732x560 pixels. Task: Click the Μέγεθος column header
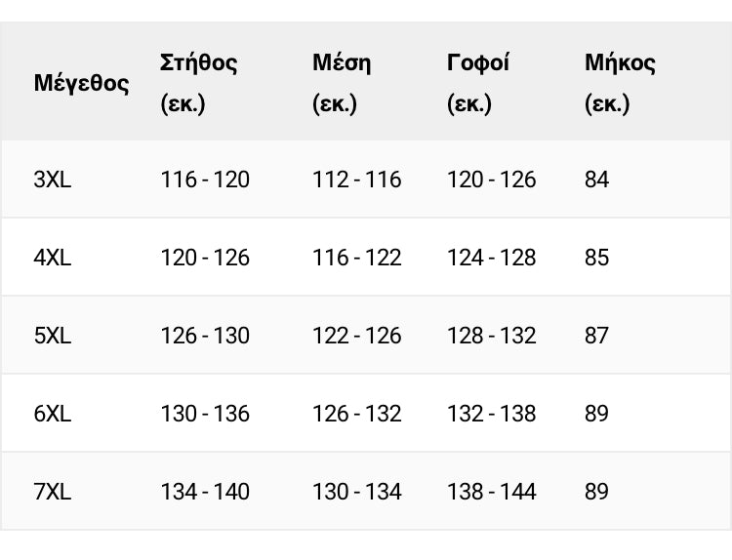pyautogui.click(x=81, y=84)
